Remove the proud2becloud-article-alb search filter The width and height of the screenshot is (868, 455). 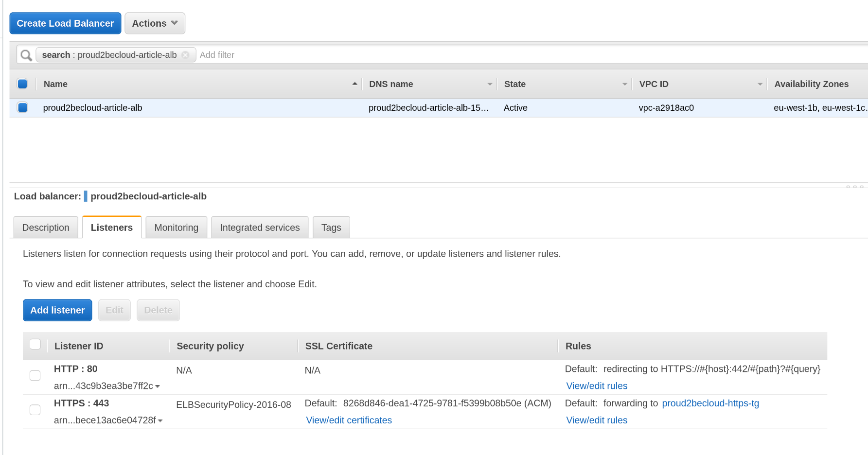[185, 55]
